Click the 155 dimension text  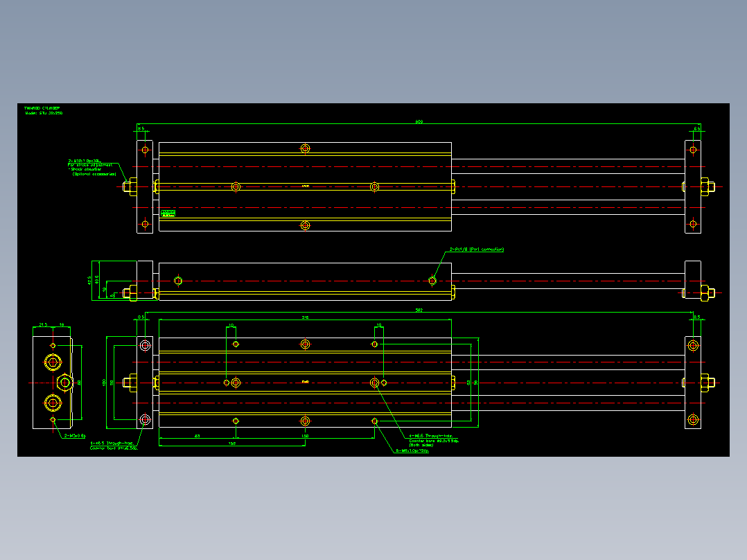pyautogui.click(x=232, y=444)
